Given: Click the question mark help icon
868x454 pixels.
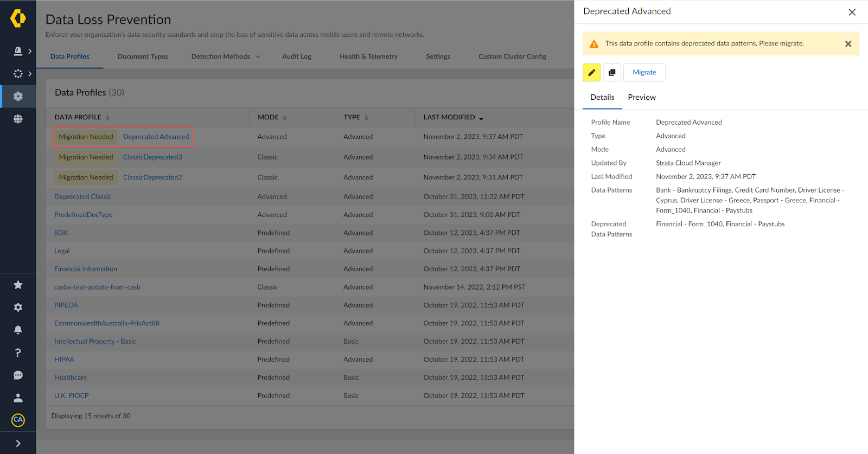Looking at the screenshot, I should tap(18, 353).
